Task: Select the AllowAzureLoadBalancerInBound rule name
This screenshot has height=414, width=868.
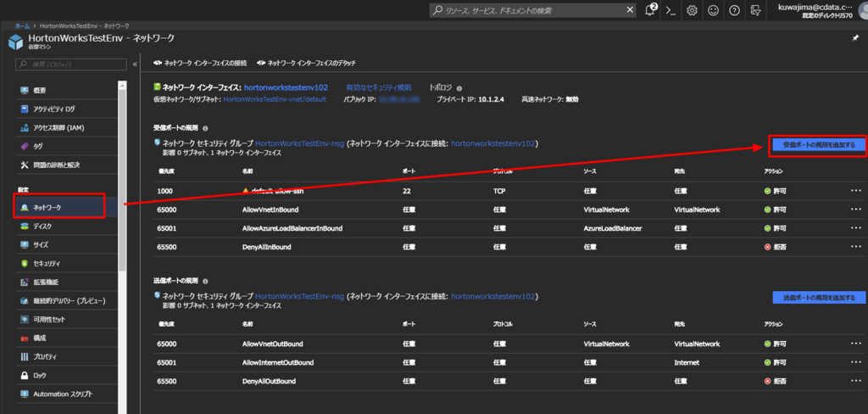Action: coord(292,227)
